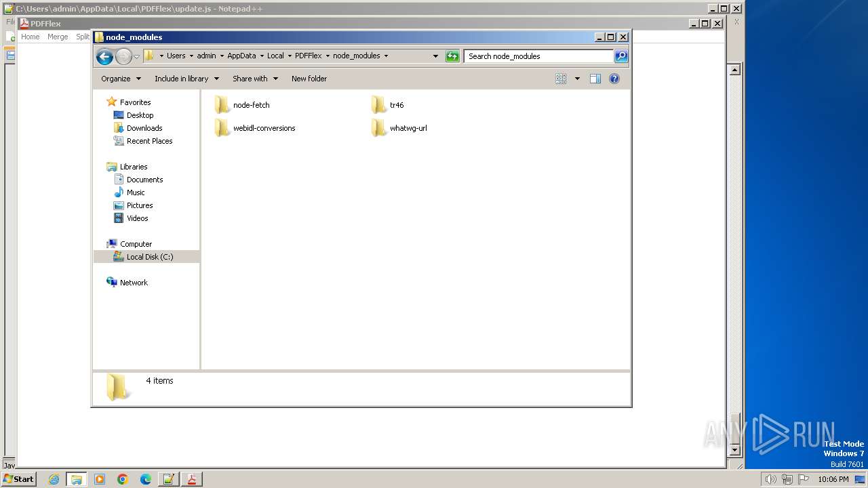Open the recent pages dropdown beside Forward
Image resolution: width=868 pixels, height=488 pixels.
(x=136, y=56)
